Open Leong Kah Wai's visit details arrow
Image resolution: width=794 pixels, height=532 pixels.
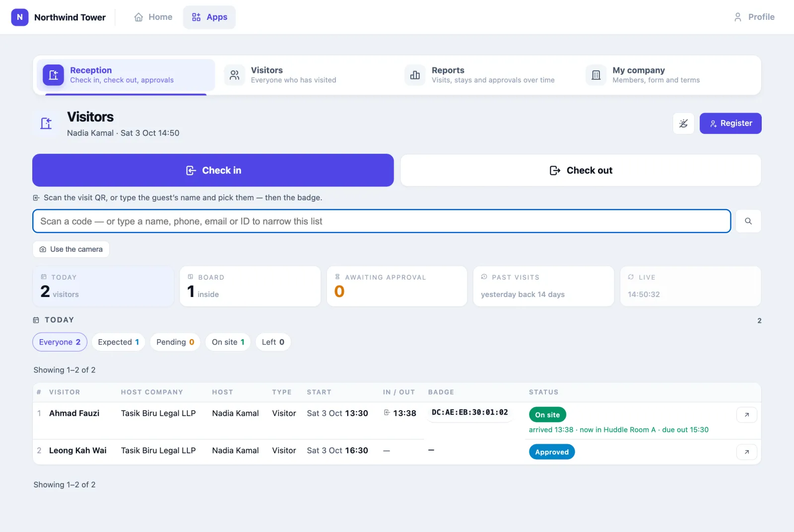[747, 452]
